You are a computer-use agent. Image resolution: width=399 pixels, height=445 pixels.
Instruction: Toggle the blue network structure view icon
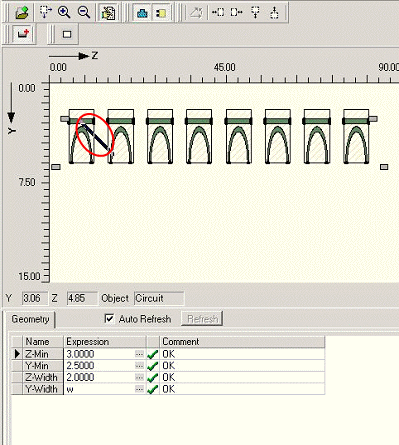tap(142, 13)
